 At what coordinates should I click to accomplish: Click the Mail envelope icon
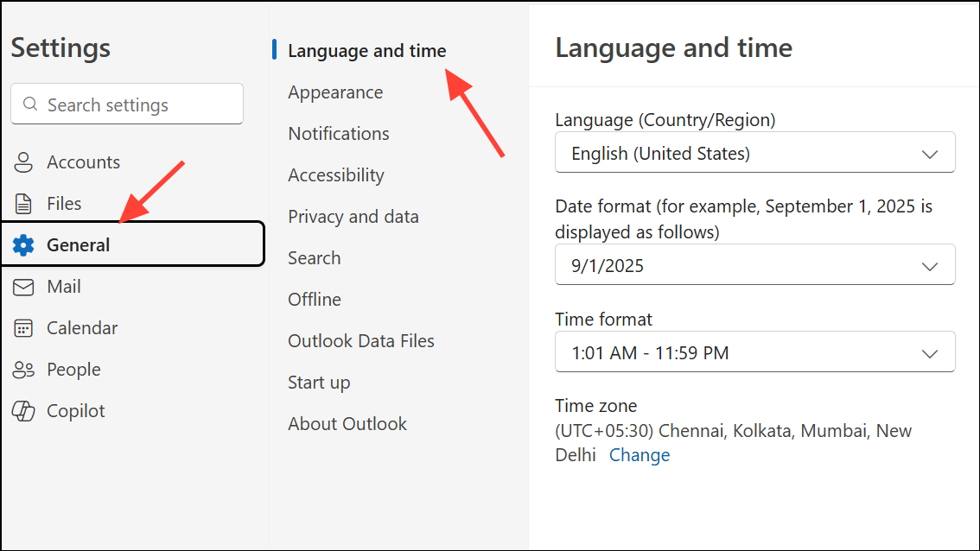coord(23,287)
